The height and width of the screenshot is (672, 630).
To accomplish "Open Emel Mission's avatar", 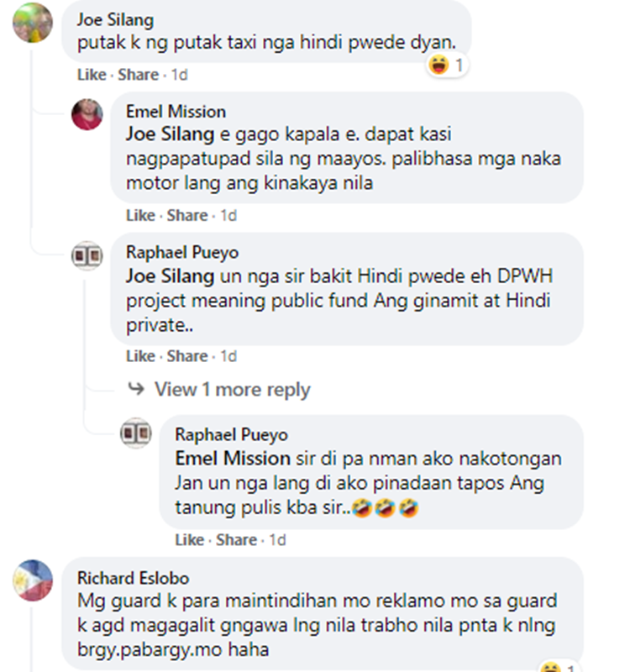I will (x=87, y=114).
